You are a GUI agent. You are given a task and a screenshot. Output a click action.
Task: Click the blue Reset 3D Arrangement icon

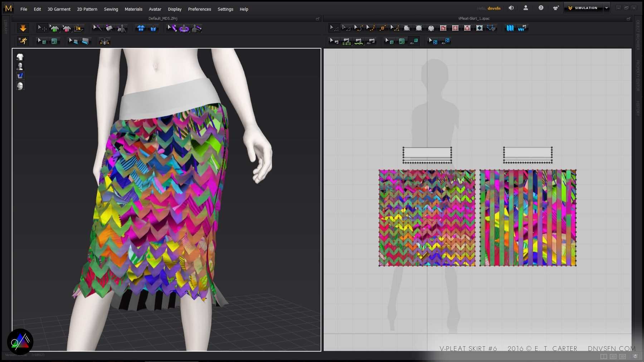coord(153,28)
